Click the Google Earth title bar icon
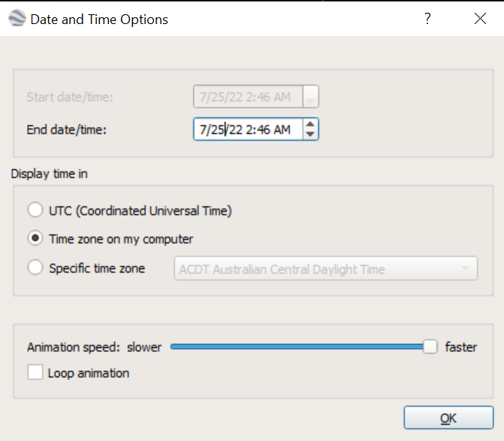This screenshot has height=441, width=504. [x=17, y=18]
